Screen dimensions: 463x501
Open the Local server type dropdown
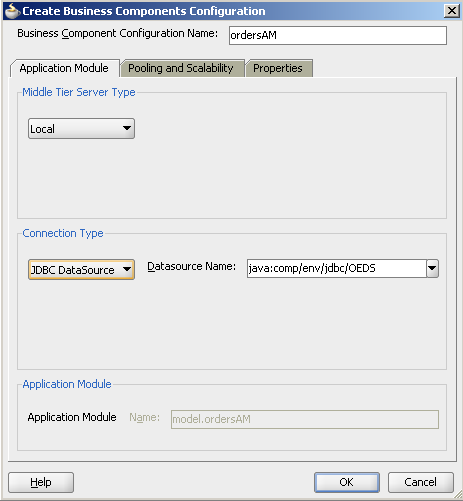tap(81, 129)
